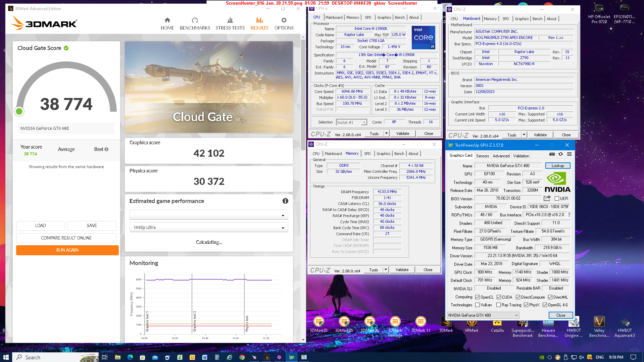Image resolution: width=644 pixels, height=362 pixels.
Task: Open the Heaven Benchmark desktop shortcut
Action: point(548,327)
